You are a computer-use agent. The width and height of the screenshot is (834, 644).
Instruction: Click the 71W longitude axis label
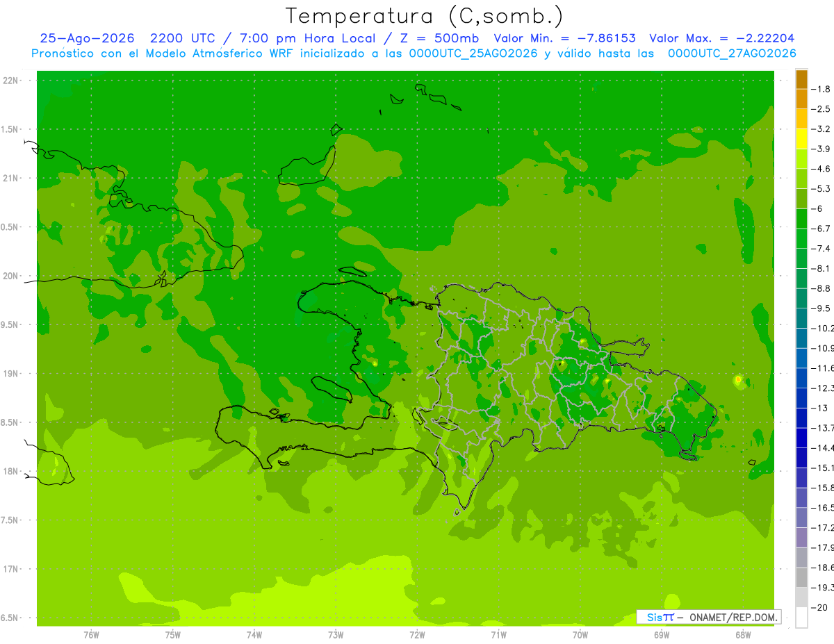(498, 634)
